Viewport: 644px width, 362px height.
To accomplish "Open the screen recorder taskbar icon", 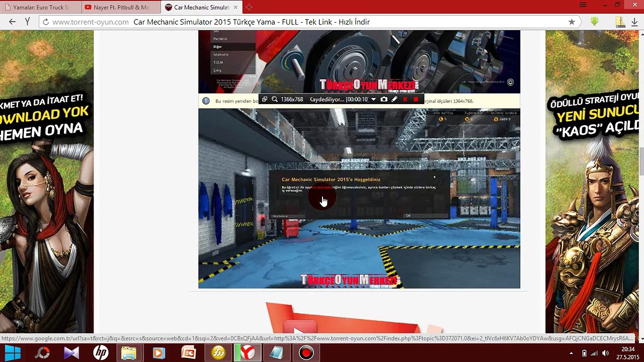I will pos(306,353).
